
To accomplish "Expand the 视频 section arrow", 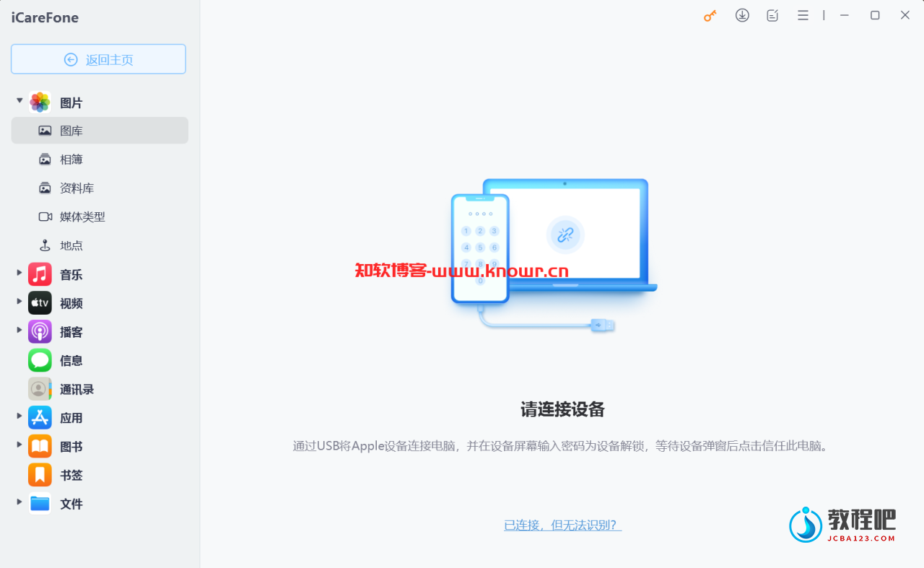I will pos(19,302).
